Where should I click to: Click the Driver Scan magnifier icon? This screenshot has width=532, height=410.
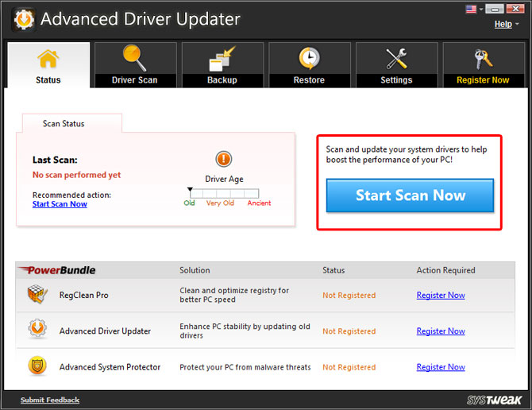coord(135,58)
